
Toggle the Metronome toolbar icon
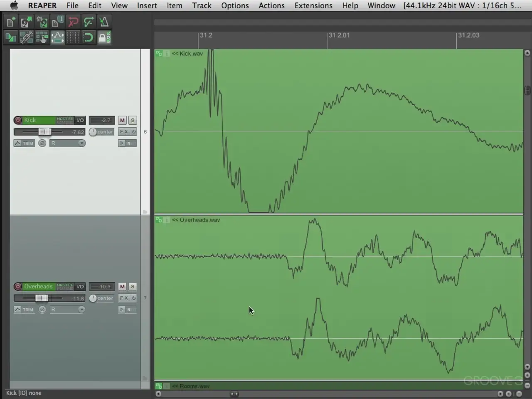click(x=104, y=22)
